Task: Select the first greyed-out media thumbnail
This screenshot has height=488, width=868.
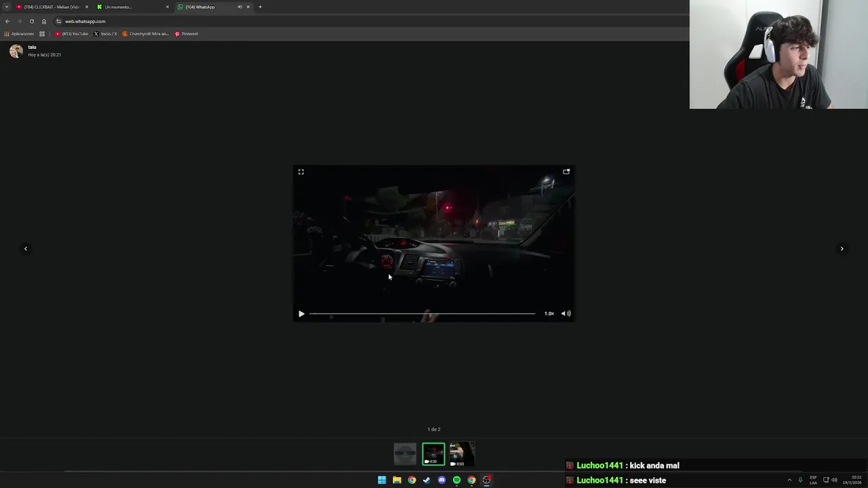Action: pyautogui.click(x=405, y=454)
